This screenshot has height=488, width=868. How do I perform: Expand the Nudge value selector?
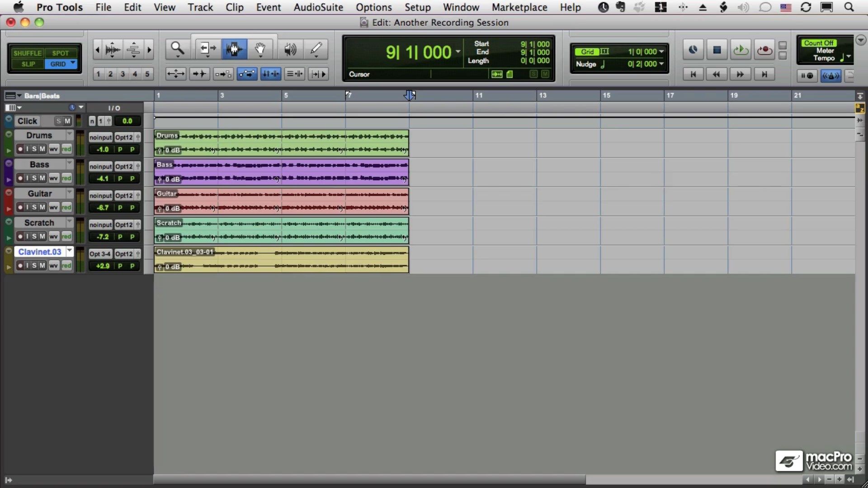click(662, 64)
